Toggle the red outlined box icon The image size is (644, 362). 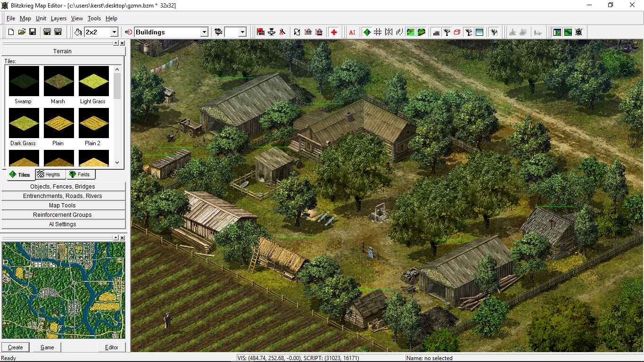point(457,32)
